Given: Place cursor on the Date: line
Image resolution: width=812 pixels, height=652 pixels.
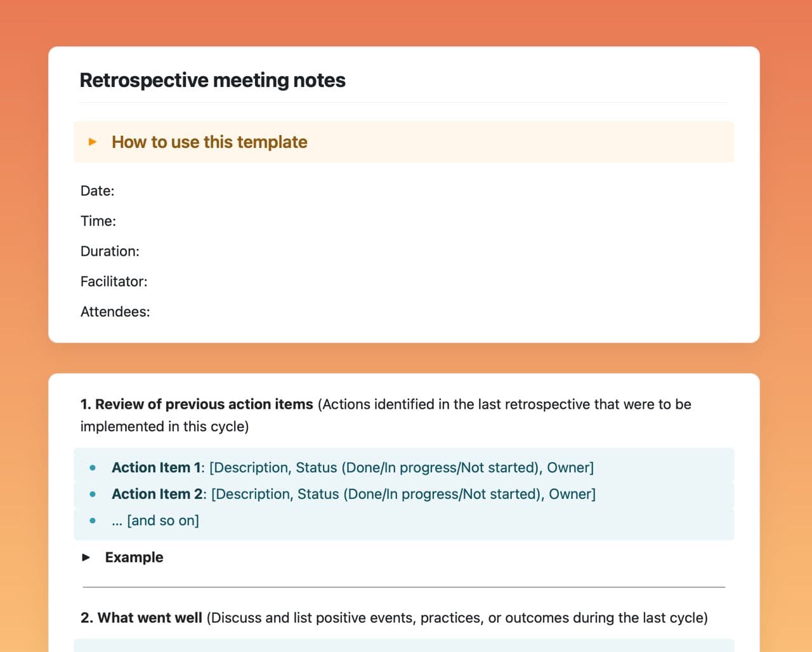Looking at the screenshot, I should [98, 191].
